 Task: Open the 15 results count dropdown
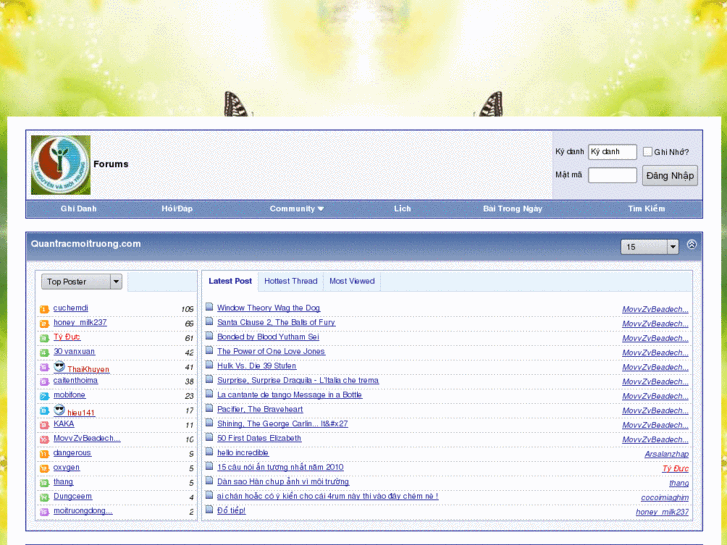point(650,247)
